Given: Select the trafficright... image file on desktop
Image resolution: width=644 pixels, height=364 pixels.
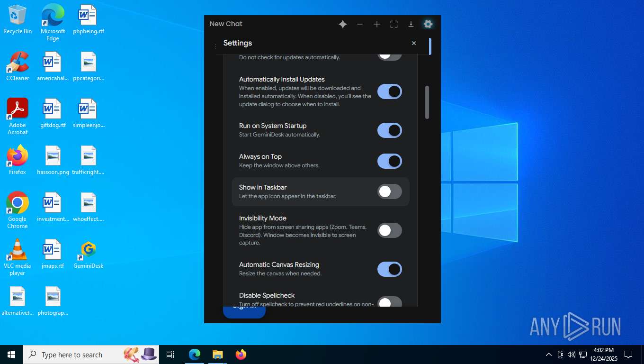Looking at the screenshot, I should (x=89, y=160).
